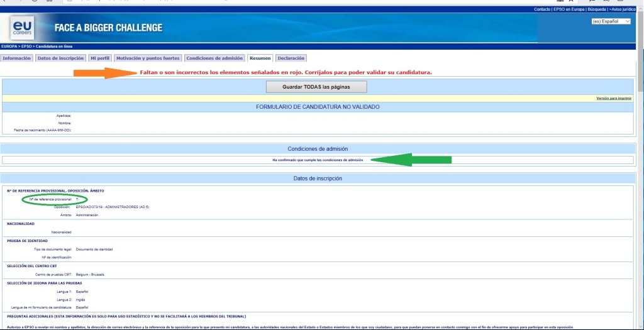
Task: Open the Datos de inscripción tab
Action: pyautogui.click(x=60, y=58)
